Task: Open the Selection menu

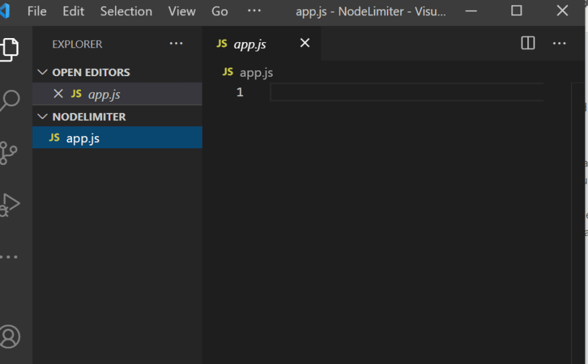Action: pyautogui.click(x=126, y=11)
